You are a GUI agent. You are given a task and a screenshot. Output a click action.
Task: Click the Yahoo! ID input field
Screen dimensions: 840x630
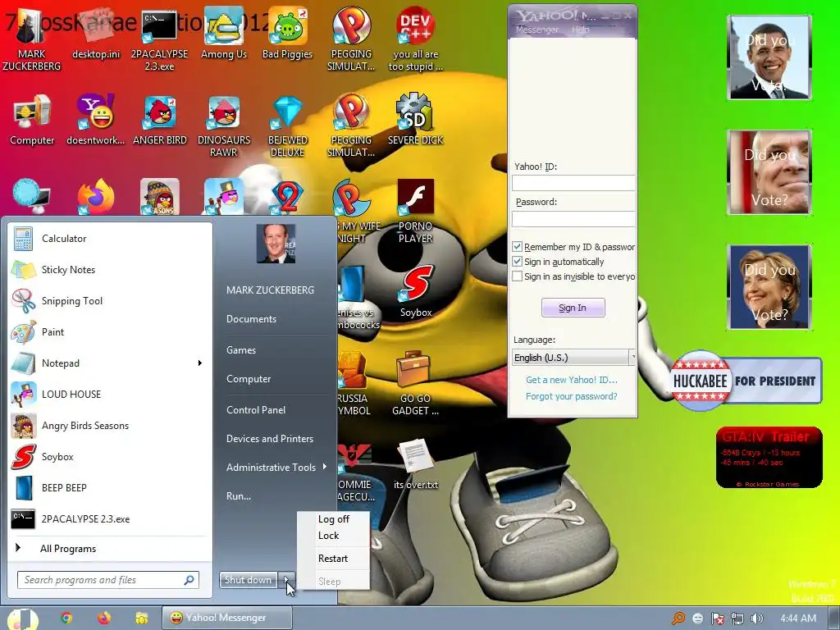pos(573,183)
